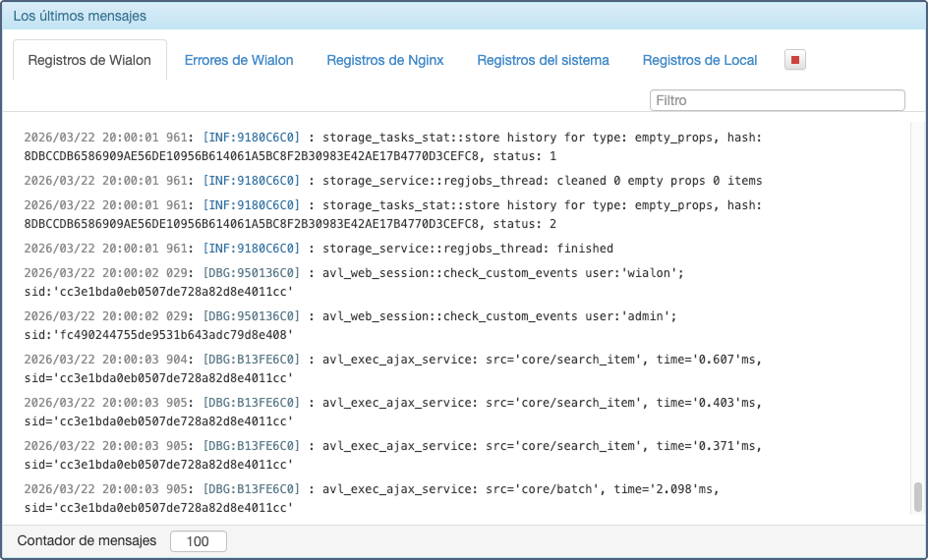Click the vertical scrollbar thumb in the log
This screenshot has height=560, width=928.
[918, 497]
